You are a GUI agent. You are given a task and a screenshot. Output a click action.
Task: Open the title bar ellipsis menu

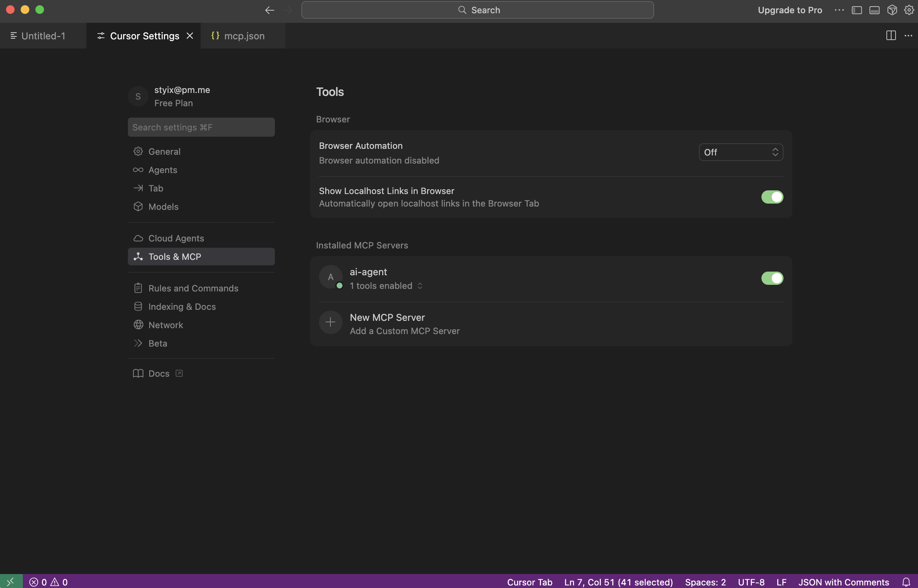pos(839,10)
